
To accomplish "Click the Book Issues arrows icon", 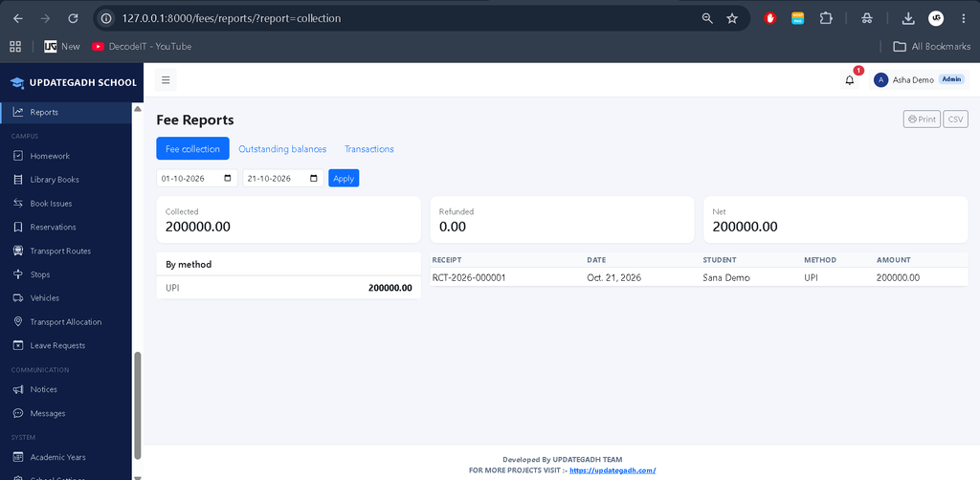I will pos(18,204).
